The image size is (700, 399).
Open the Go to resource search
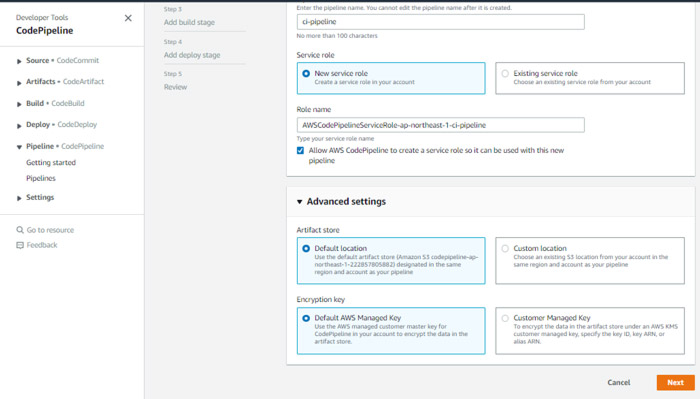[50, 230]
